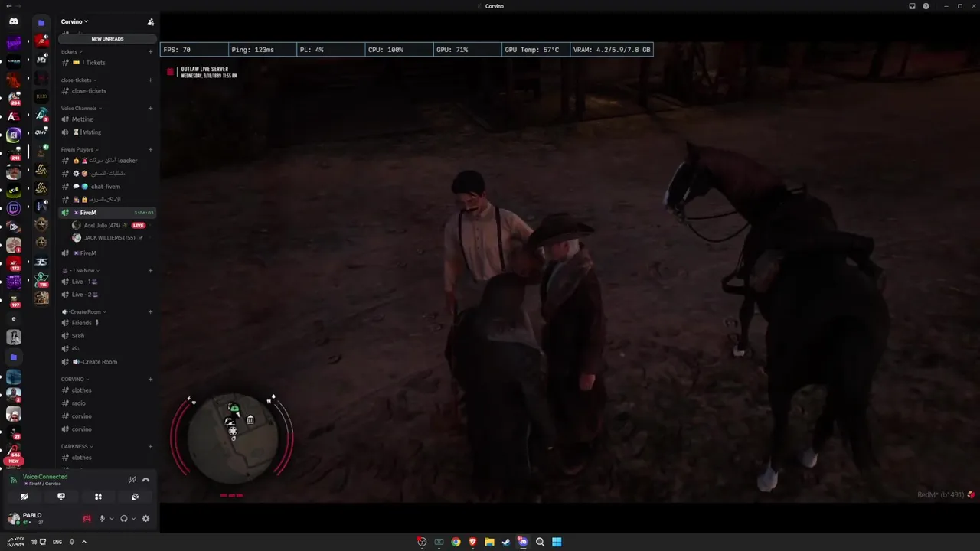Viewport: 980px width, 551px height.
Task: Go back with title bar arrow
Action: (x=8, y=6)
